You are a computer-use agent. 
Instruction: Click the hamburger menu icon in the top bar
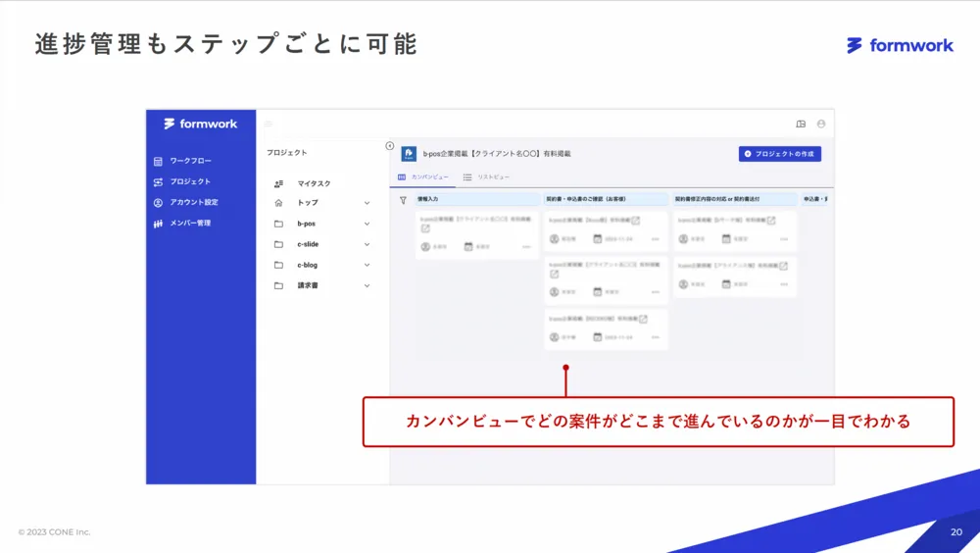point(269,124)
